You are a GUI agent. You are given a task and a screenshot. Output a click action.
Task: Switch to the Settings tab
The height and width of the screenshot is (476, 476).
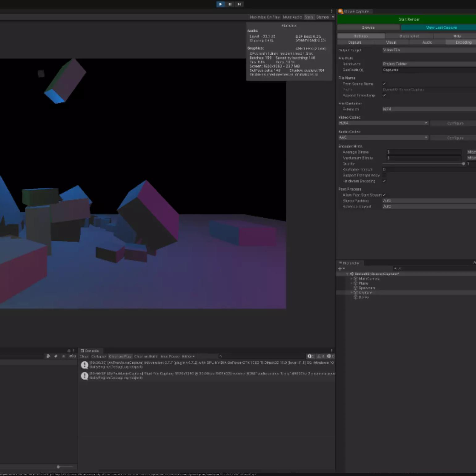coord(361,36)
